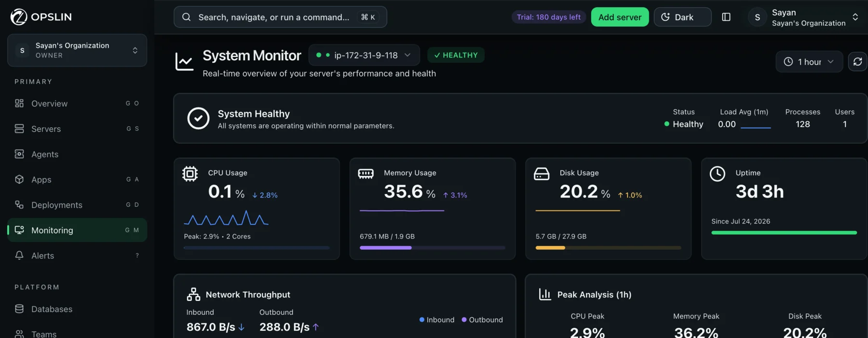
Task: Click the Servers stack icon in sidebar
Action: [19, 128]
